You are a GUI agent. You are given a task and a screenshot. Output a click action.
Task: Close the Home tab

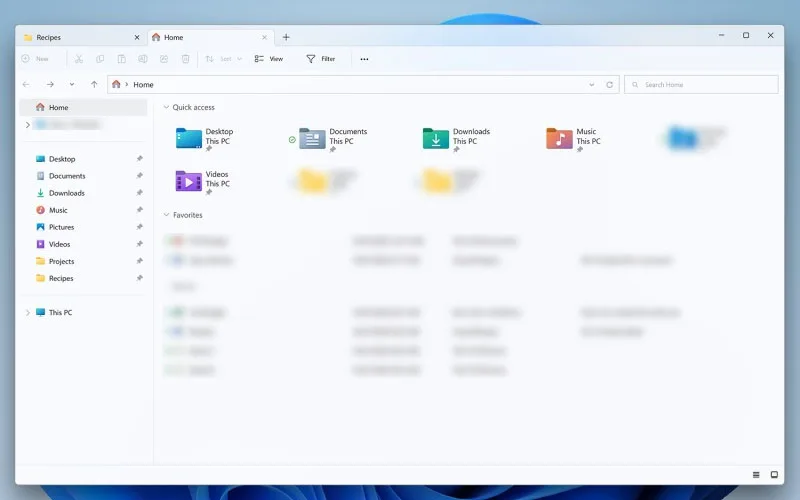(x=264, y=37)
